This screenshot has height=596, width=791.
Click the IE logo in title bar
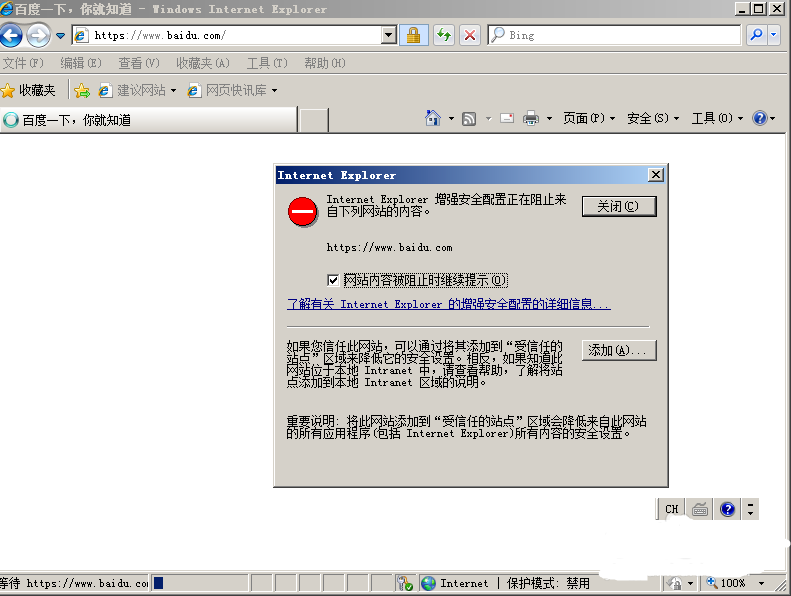click(6, 8)
